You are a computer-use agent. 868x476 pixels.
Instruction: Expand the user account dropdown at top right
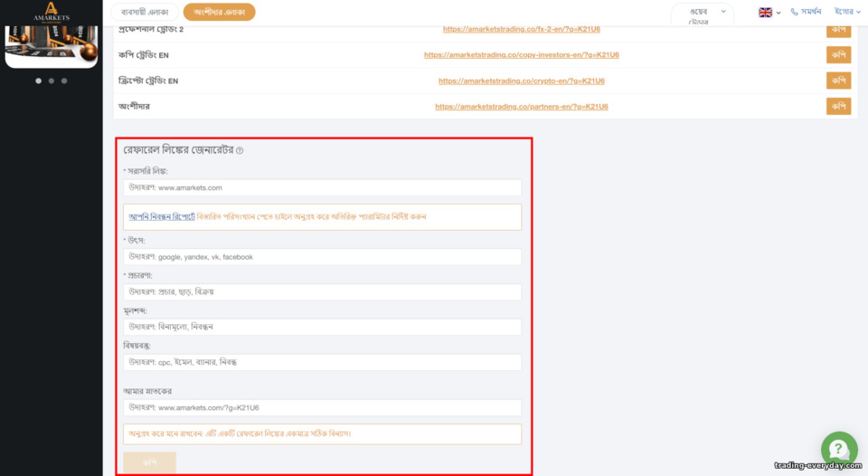pyautogui.click(x=847, y=12)
